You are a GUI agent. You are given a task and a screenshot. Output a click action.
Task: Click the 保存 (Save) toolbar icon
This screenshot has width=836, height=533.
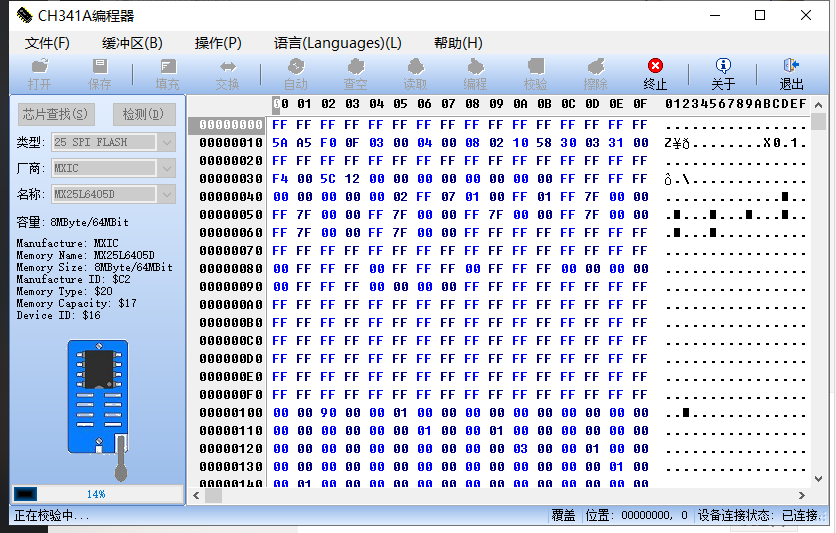click(100, 73)
